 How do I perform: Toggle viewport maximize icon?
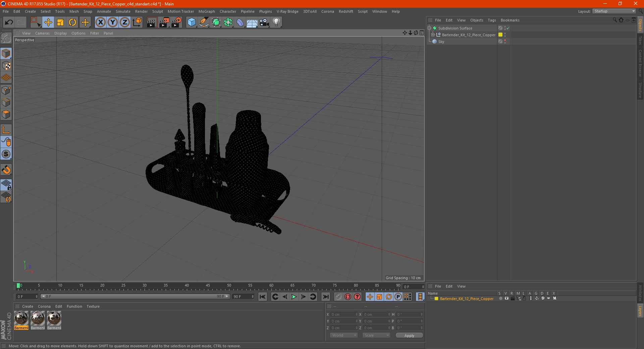[x=422, y=33]
